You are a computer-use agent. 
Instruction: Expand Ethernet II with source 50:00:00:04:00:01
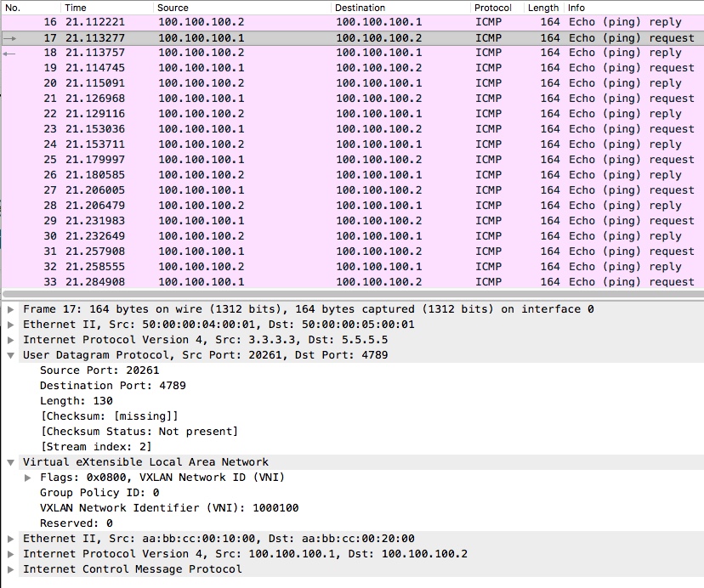(x=11, y=325)
